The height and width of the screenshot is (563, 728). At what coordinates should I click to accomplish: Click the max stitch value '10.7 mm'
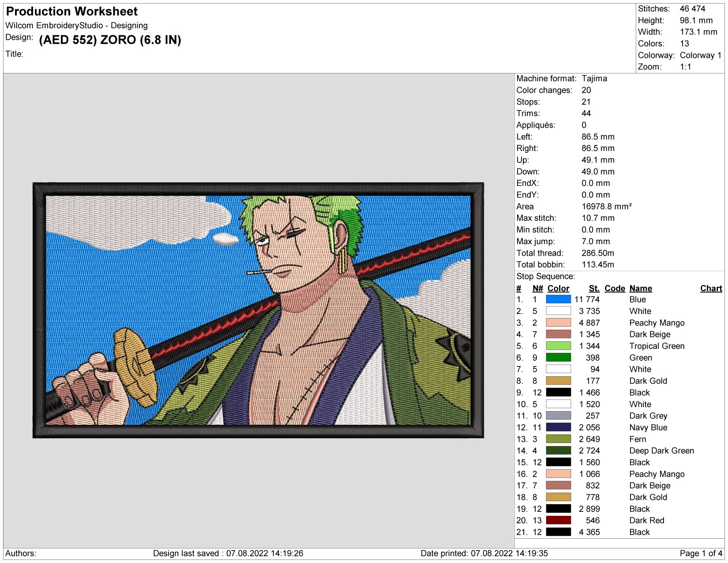(598, 218)
